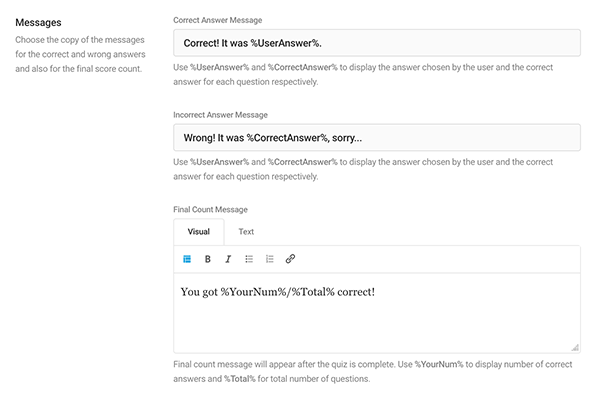This screenshot has height=407, width=600.
Task: Insert a bulleted list
Action: pyautogui.click(x=249, y=259)
